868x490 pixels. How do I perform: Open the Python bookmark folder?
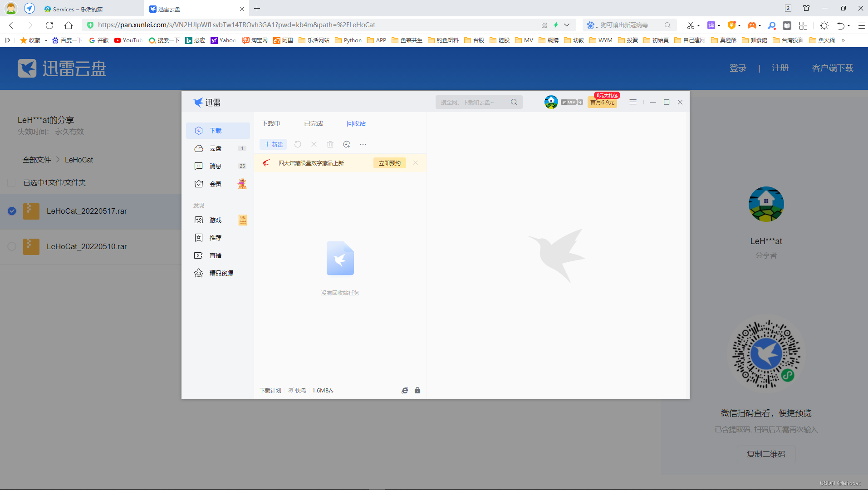348,40
